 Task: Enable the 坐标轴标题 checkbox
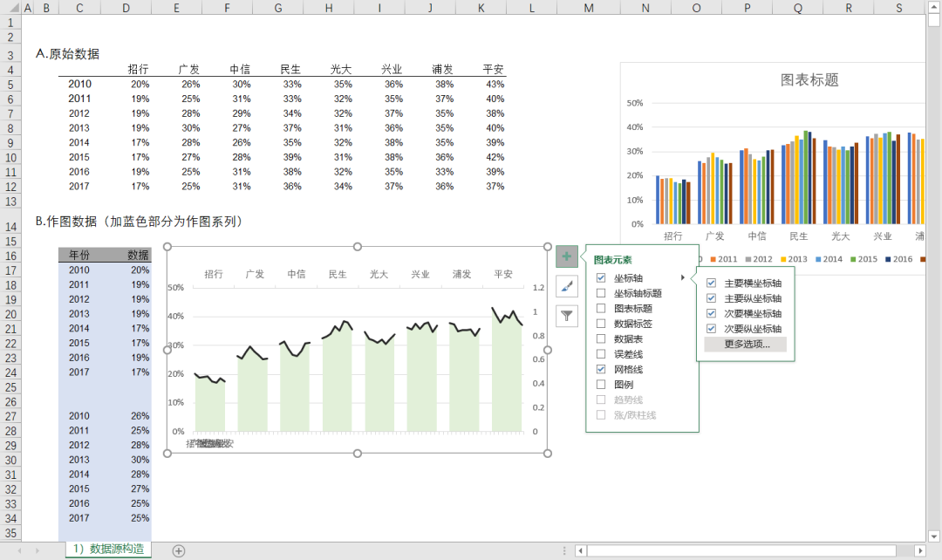click(601, 293)
